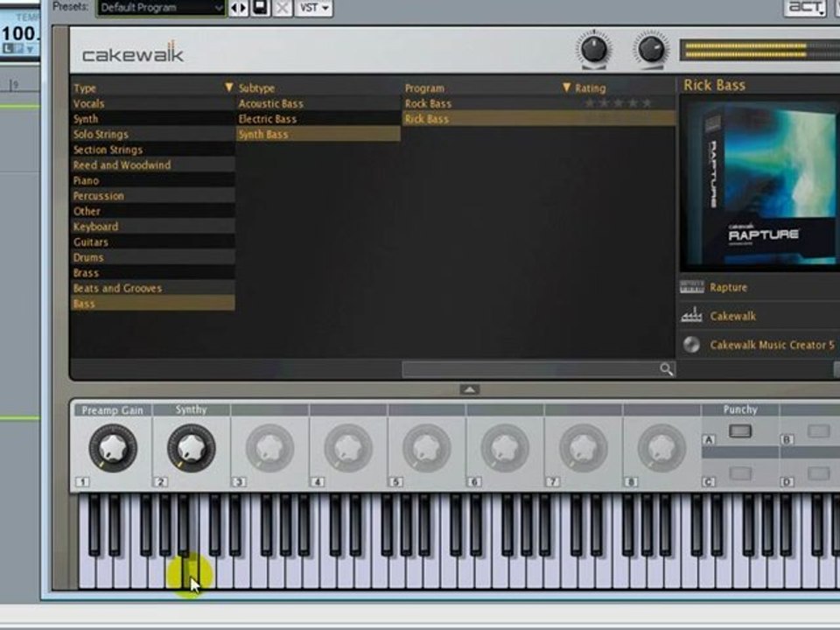This screenshot has width=840, height=630.
Task: Select the Solo Strings type
Action: 152,135
